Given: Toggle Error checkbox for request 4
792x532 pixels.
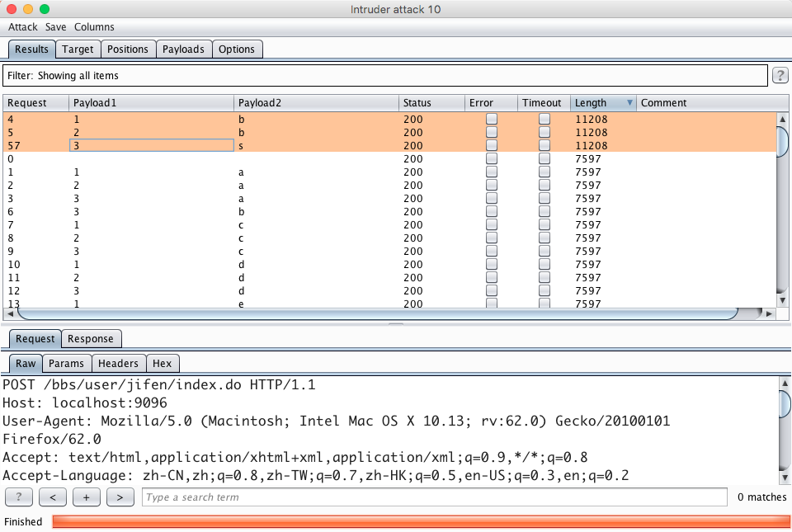Looking at the screenshot, I should pos(492,119).
